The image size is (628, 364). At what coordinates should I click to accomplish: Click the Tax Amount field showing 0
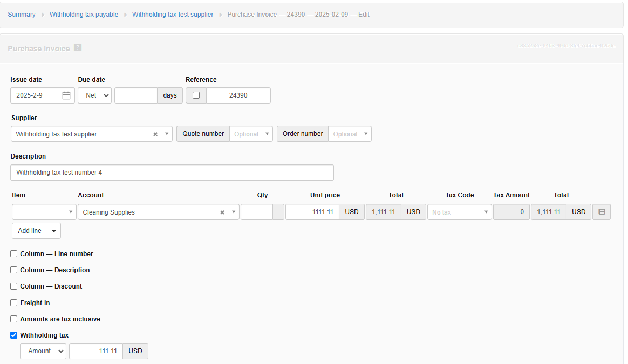(511, 212)
